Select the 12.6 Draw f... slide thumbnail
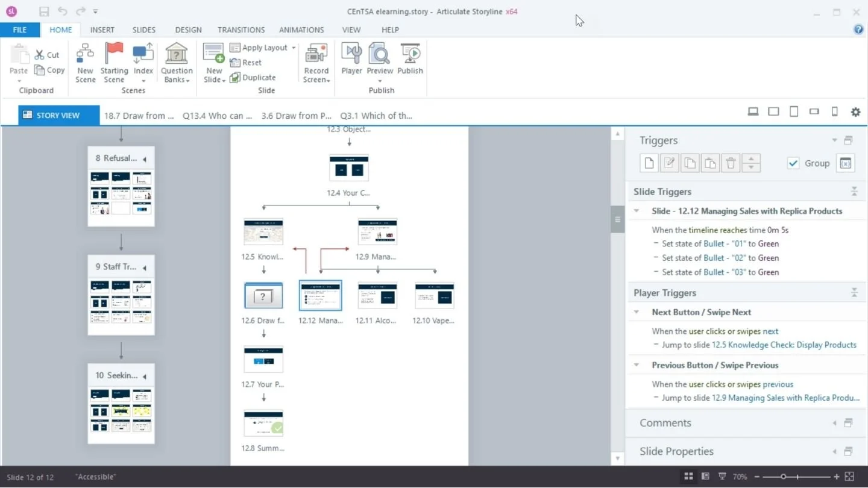Viewport: 868px width, 488px height. click(x=263, y=296)
